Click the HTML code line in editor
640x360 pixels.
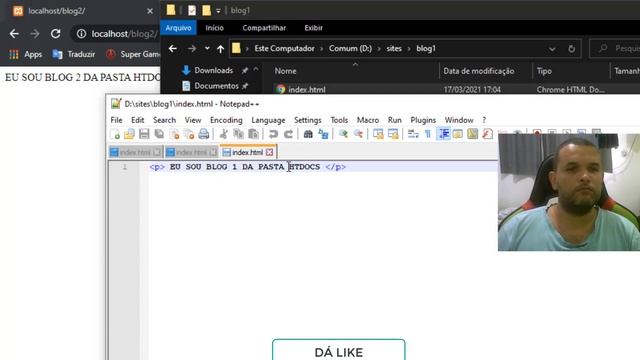coord(248,167)
